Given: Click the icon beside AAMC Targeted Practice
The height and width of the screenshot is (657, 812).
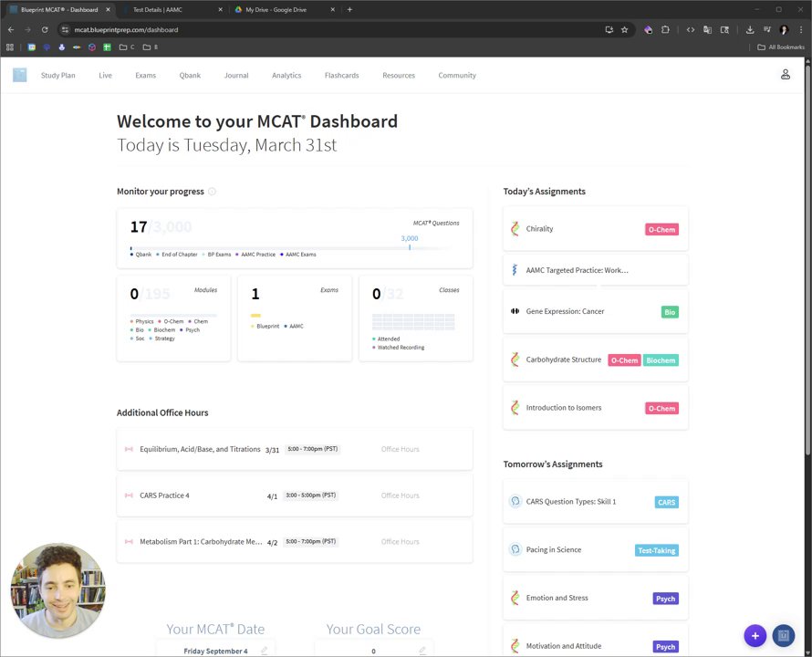Looking at the screenshot, I should [x=515, y=270].
